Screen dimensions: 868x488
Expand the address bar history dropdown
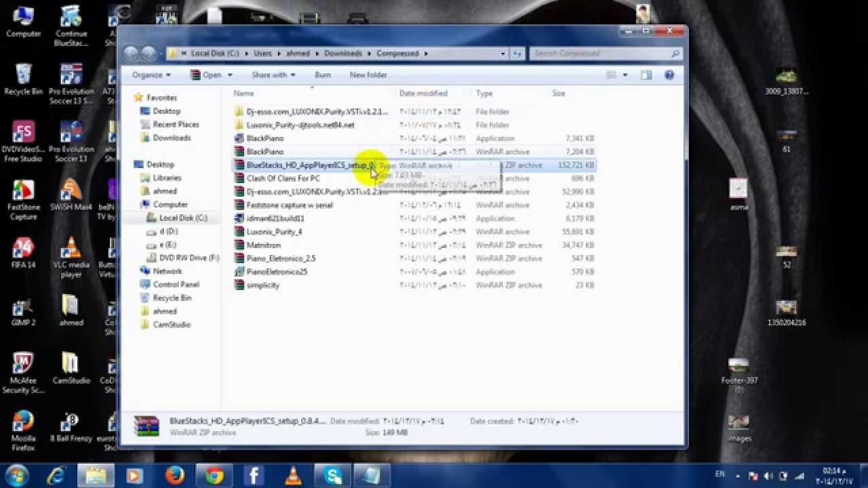click(502, 54)
